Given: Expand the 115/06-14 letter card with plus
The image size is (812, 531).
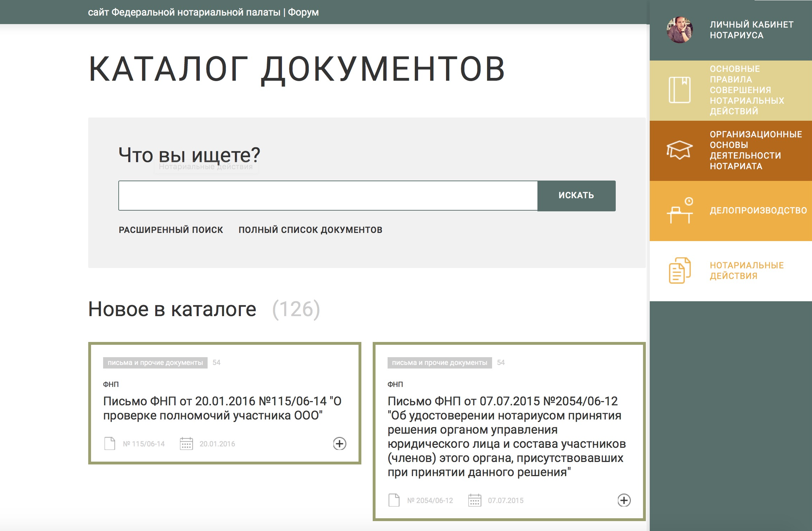Looking at the screenshot, I should click(339, 444).
